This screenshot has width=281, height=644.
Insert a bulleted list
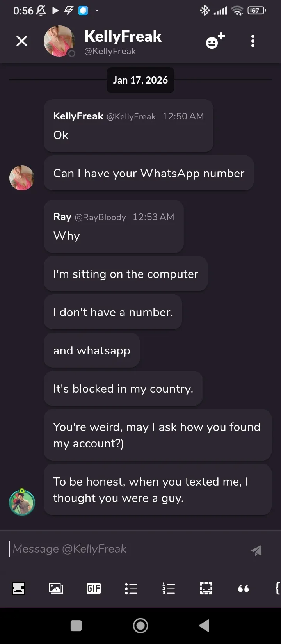click(131, 588)
